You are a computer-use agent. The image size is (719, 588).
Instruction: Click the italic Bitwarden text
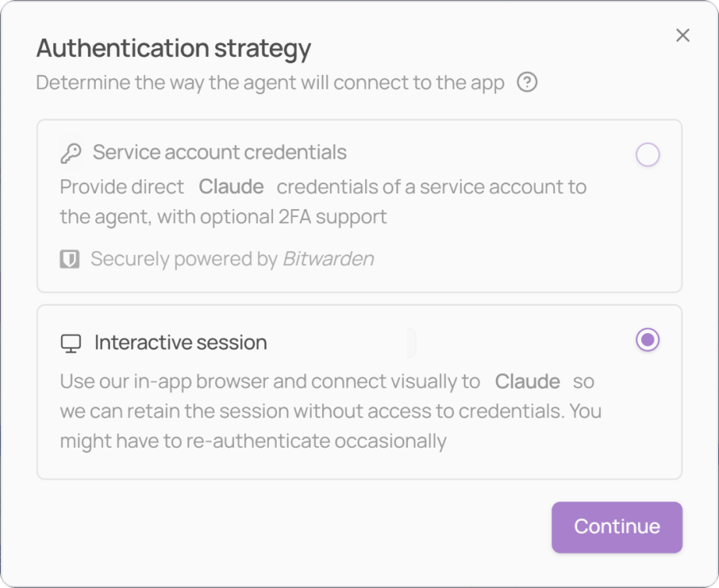pos(328,259)
